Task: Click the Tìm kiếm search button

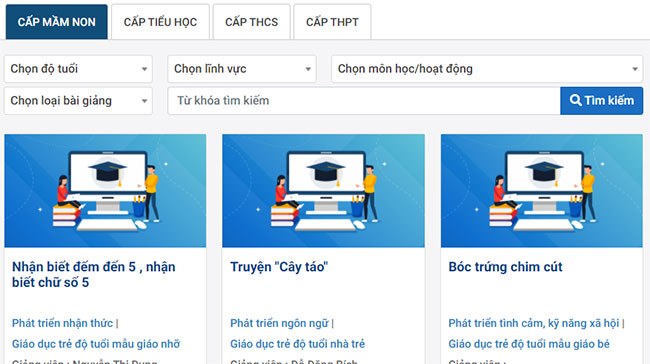Action: pos(601,101)
